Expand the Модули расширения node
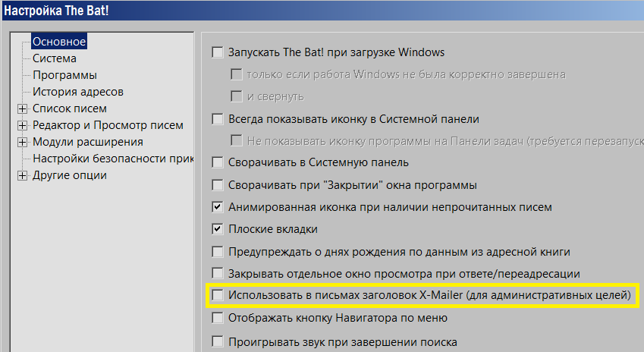Viewport: 644px width, 352px height. pos(22,142)
